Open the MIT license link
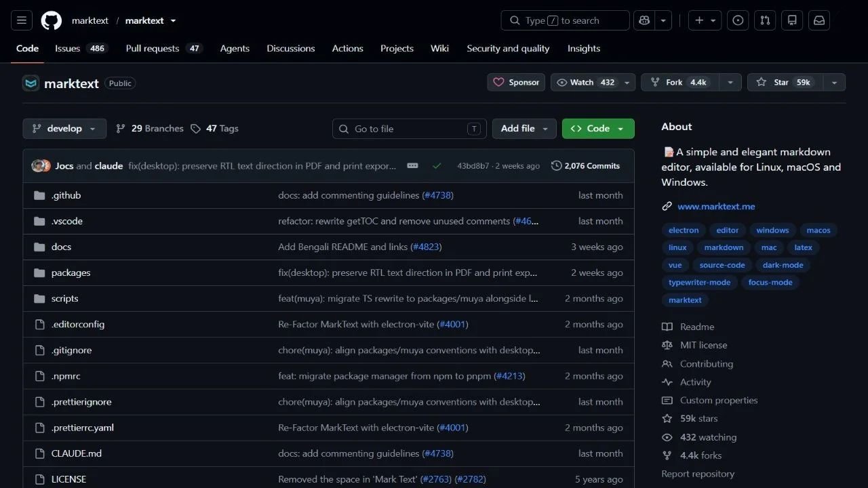 [x=704, y=345]
